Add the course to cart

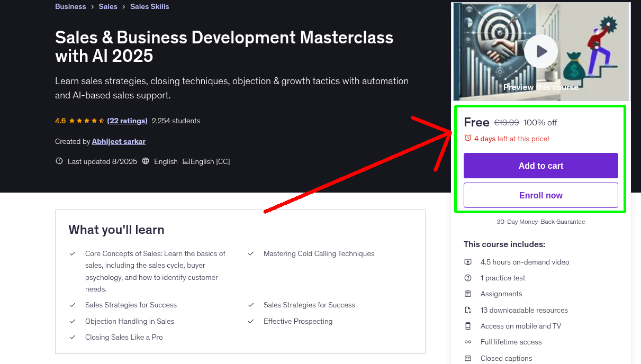540,166
